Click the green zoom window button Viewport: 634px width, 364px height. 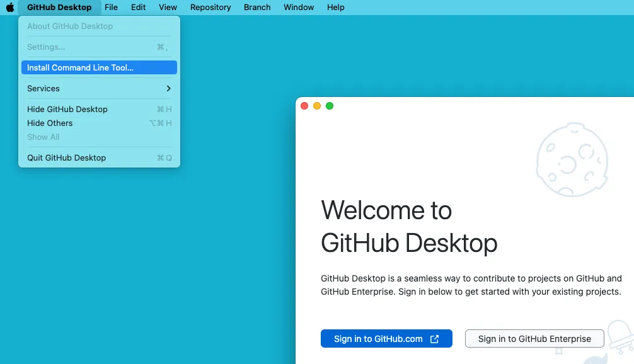click(x=330, y=106)
